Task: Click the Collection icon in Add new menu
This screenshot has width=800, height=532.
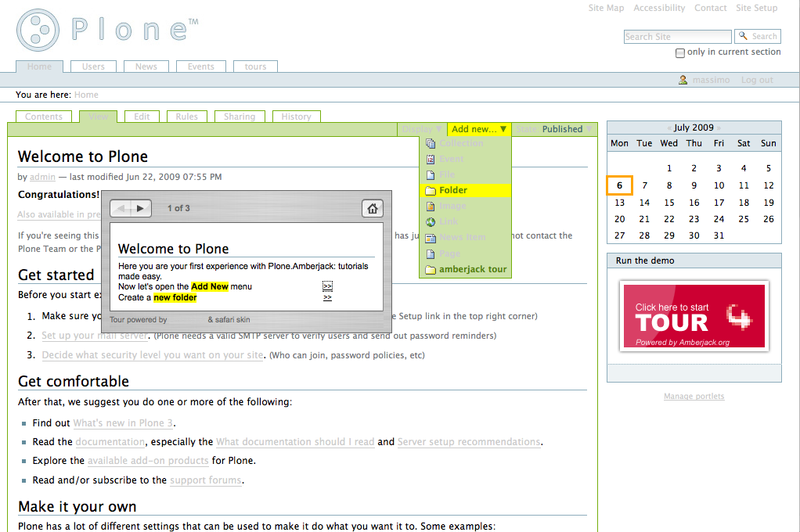Action: pyautogui.click(x=431, y=143)
